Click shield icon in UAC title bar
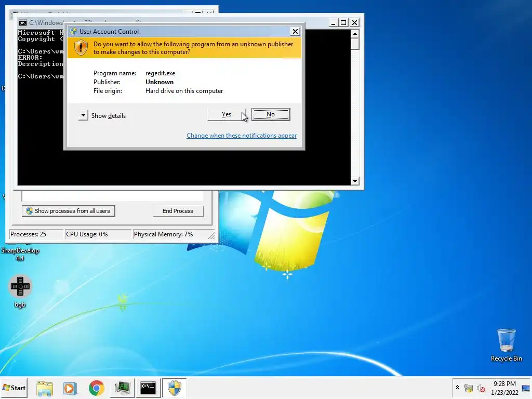Screen dimensions: 532x399 73,32
